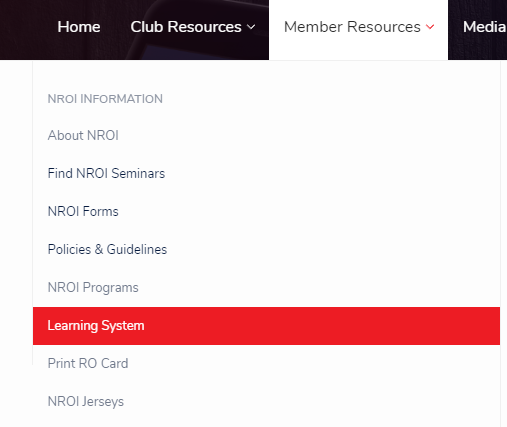
Task: Select Find NROI Seminars
Action: click(106, 173)
